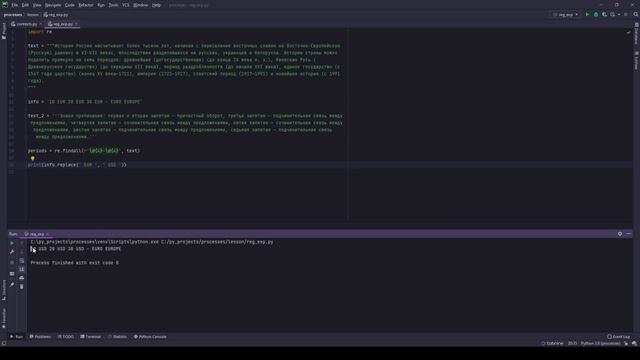Click the wrench icon in Run panel

tap(12, 252)
